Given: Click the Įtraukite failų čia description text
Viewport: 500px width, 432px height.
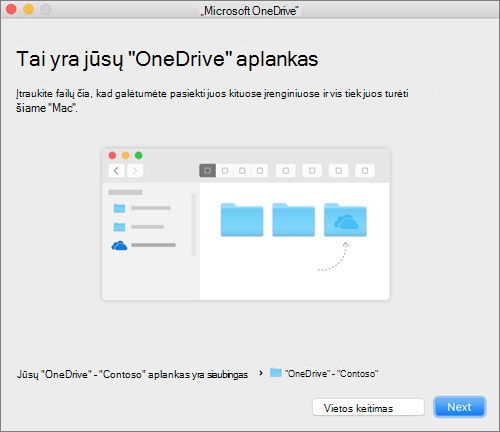Looking at the screenshot, I should 212,101.
